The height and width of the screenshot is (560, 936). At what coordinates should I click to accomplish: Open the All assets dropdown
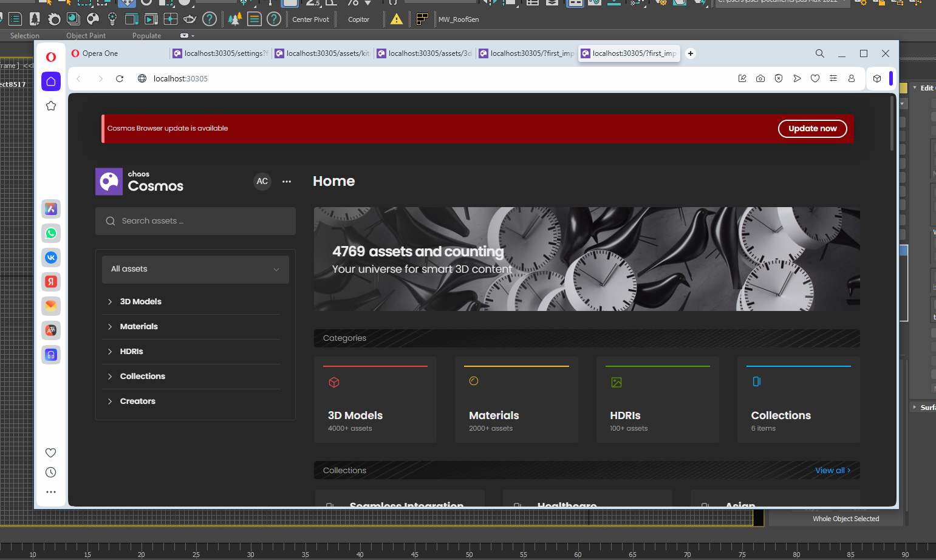(x=196, y=269)
